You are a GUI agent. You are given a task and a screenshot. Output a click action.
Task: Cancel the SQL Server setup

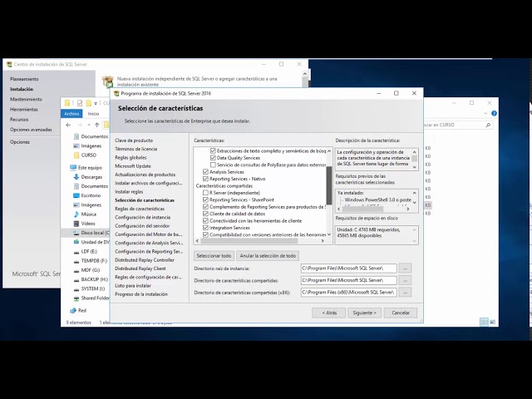click(x=401, y=313)
